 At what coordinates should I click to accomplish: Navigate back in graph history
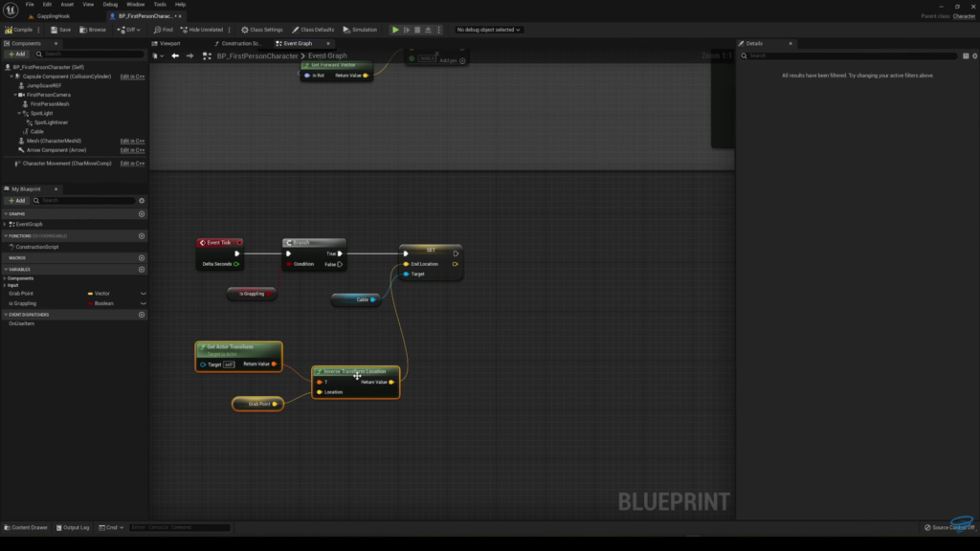coord(175,56)
